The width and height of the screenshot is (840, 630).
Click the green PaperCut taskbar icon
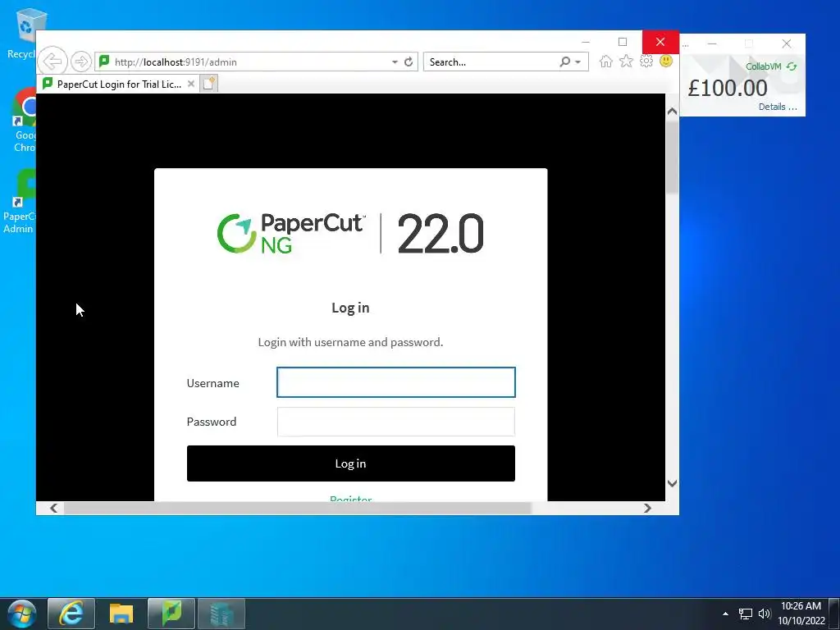[171, 614]
